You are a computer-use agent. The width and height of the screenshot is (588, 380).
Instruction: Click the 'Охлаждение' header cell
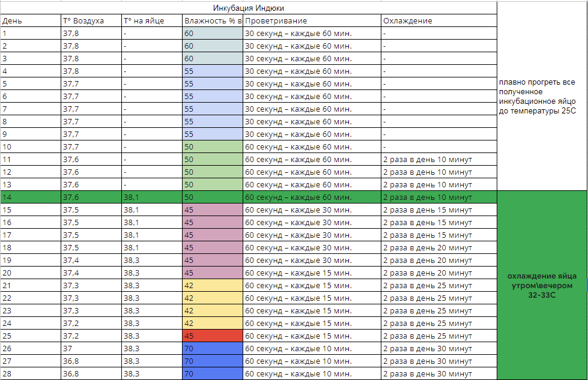[439, 20]
